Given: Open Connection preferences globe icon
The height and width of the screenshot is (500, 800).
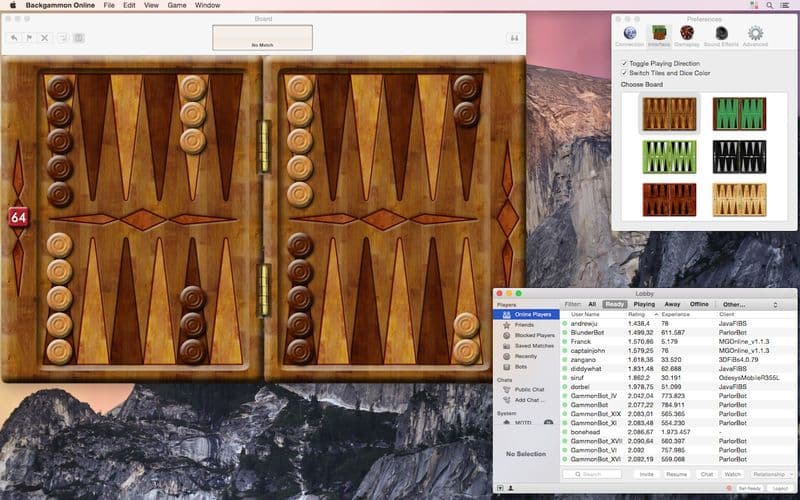Looking at the screenshot, I should tap(630, 34).
